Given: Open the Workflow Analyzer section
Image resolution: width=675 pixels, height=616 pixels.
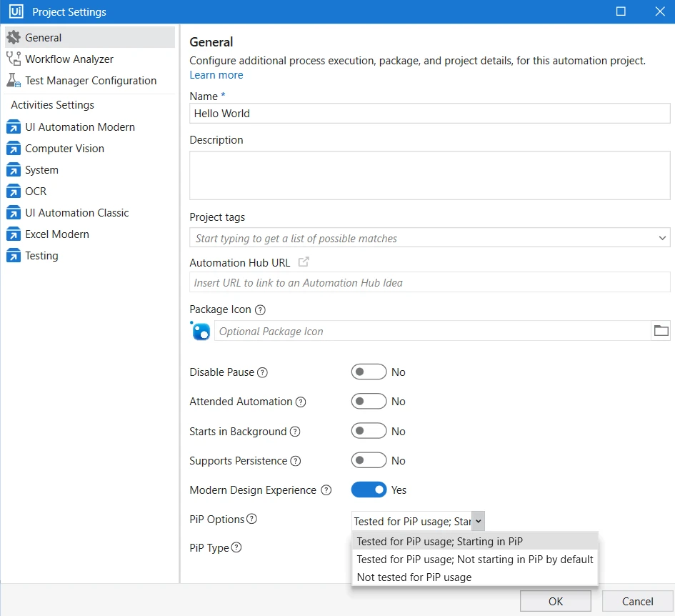Looking at the screenshot, I should pos(90,59).
